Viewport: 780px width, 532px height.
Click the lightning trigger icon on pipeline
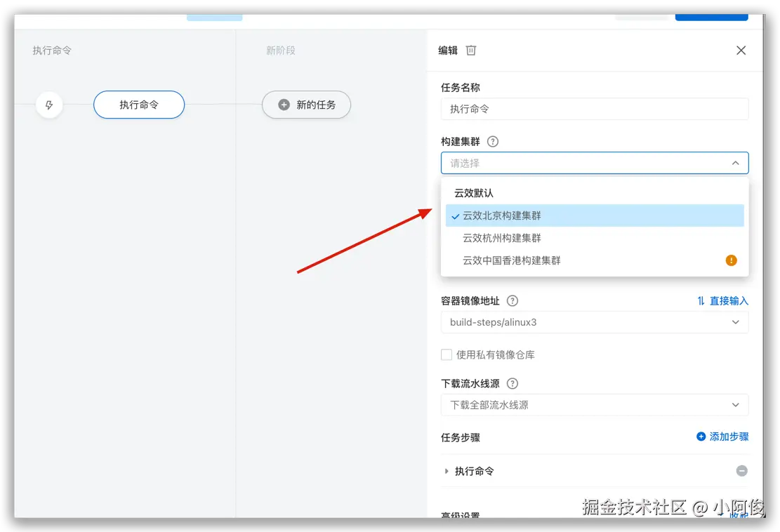tap(49, 105)
